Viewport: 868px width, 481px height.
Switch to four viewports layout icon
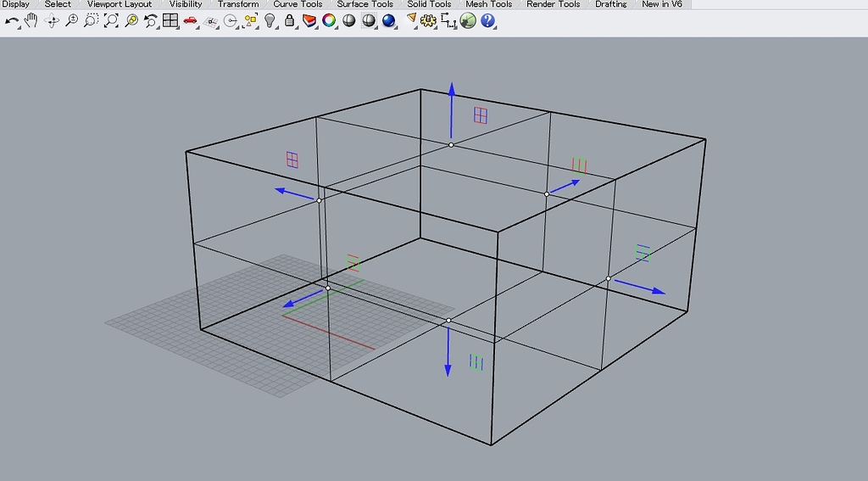tap(170, 21)
